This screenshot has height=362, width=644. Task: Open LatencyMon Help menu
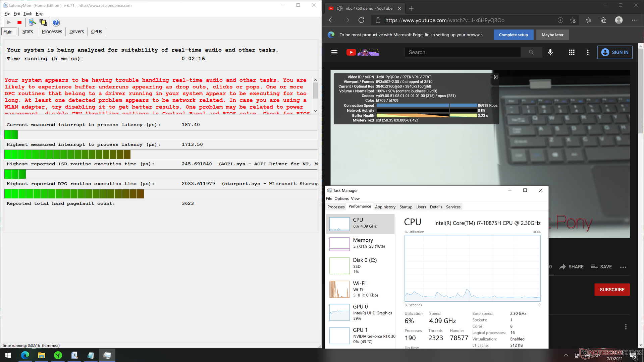point(40,14)
